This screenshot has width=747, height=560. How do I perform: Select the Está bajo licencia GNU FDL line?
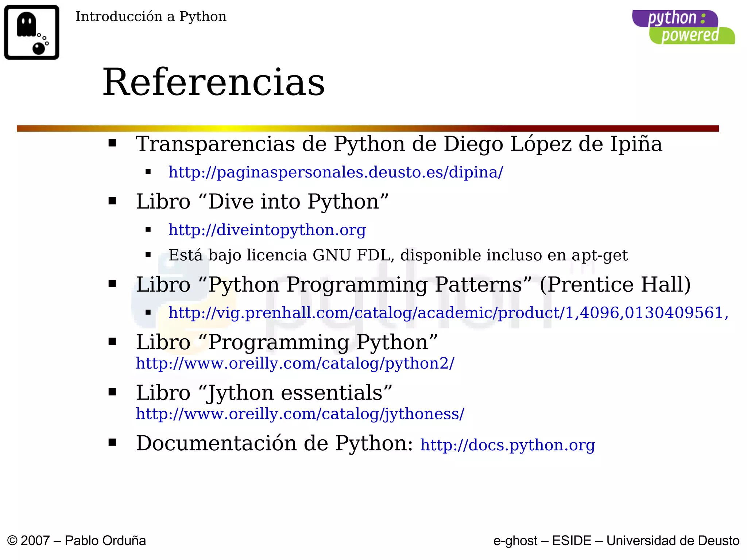[x=398, y=255]
